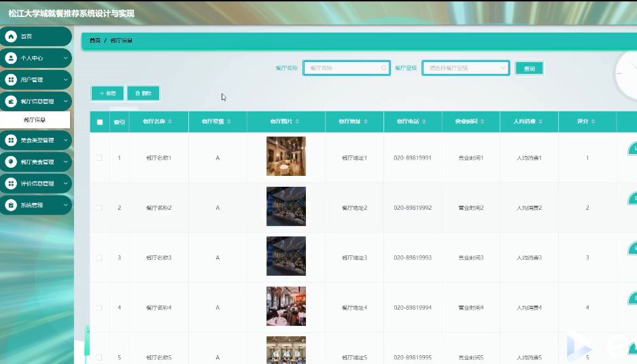637x364 pixels.
Task: Sort by 评分 column arrows
Action: click(593, 122)
